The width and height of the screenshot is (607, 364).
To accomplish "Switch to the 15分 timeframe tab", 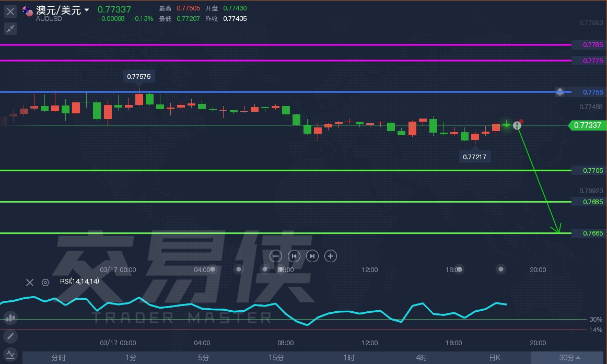I will pyautogui.click(x=276, y=358).
